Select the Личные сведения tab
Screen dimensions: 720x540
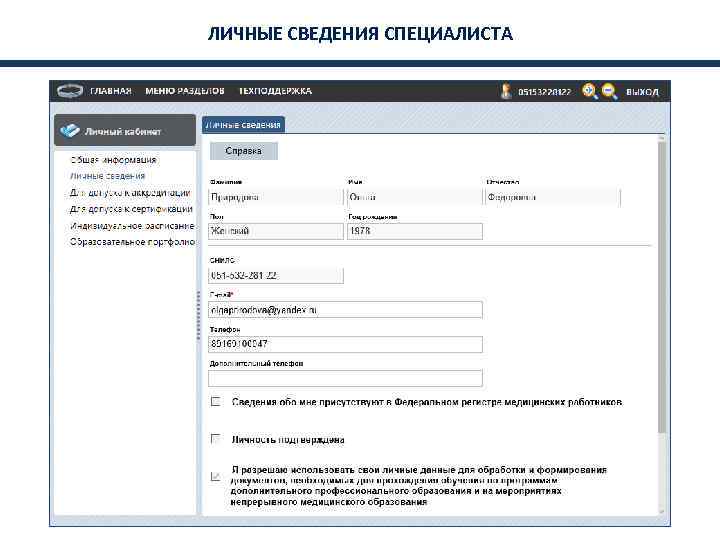[243, 125]
